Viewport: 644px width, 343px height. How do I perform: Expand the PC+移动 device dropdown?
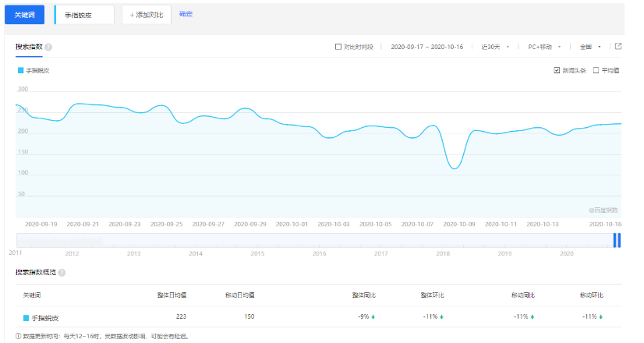point(544,47)
